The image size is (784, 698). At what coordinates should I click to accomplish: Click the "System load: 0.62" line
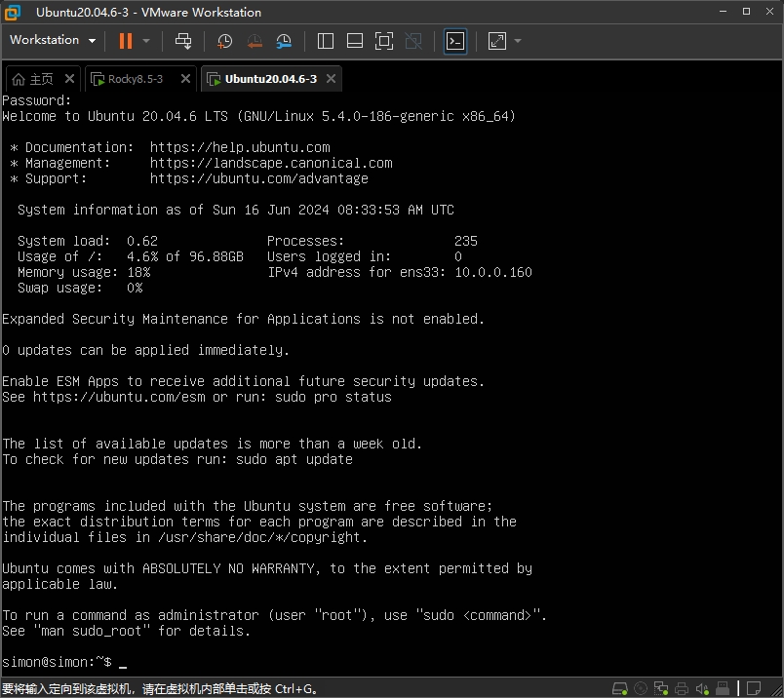click(x=88, y=241)
